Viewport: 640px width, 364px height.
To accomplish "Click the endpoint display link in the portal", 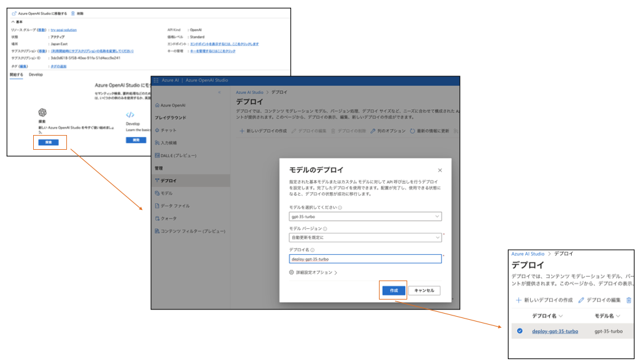I will click(224, 44).
